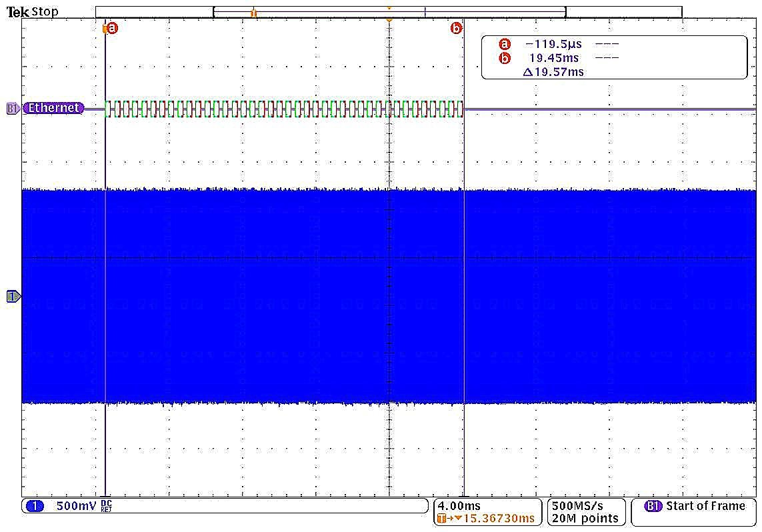Image resolution: width=762 pixels, height=532 pixels.
Task: Open the Start of Frame trigger readout
Action: coord(705,506)
